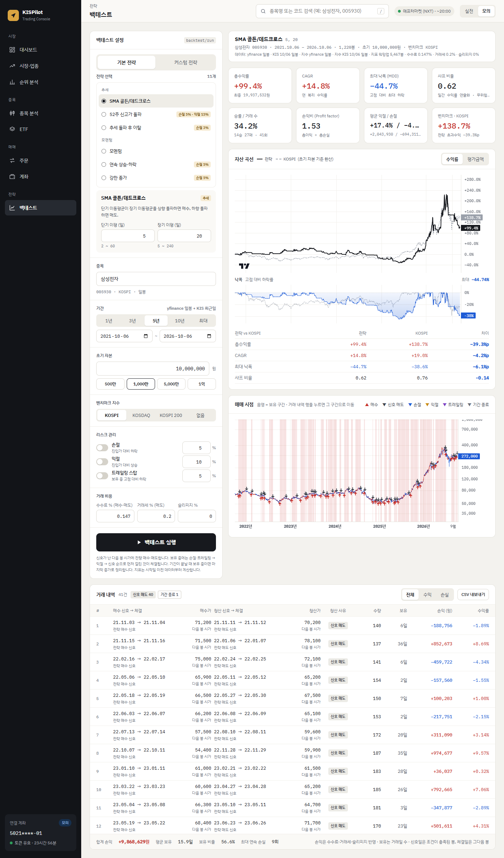504x858 pixels.
Task: Click the slash shortcut key badge
Action: point(381,11)
